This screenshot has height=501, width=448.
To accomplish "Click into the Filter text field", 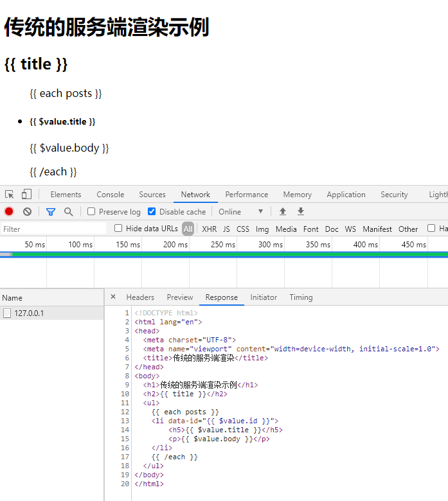I will pyautogui.click(x=53, y=229).
